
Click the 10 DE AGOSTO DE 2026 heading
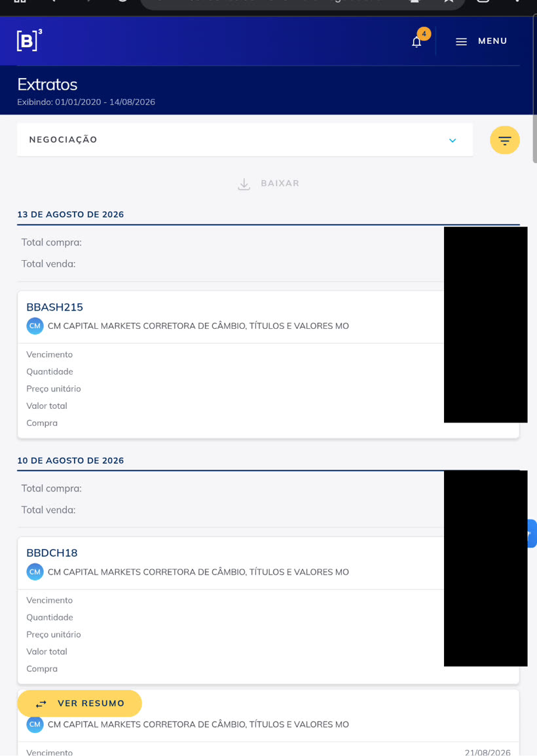point(70,461)
